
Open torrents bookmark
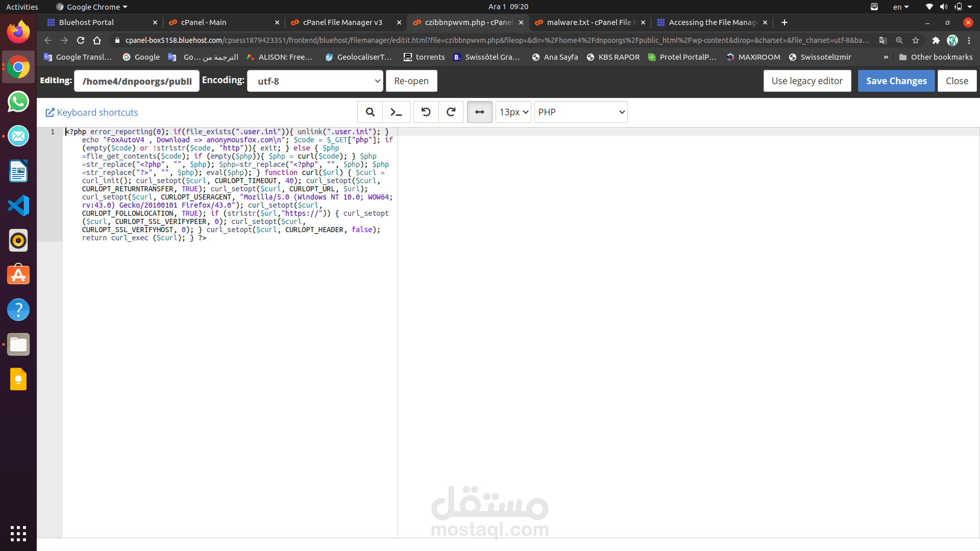424,57
